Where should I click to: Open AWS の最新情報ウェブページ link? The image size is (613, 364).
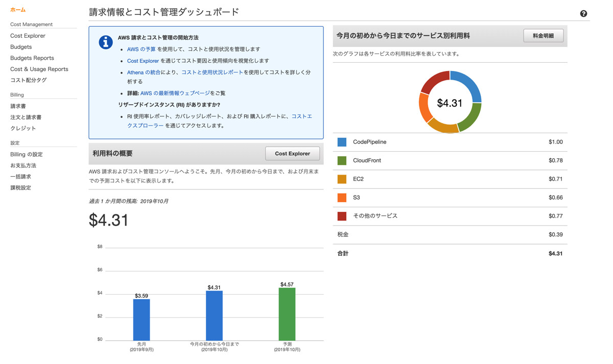point(175,93)
